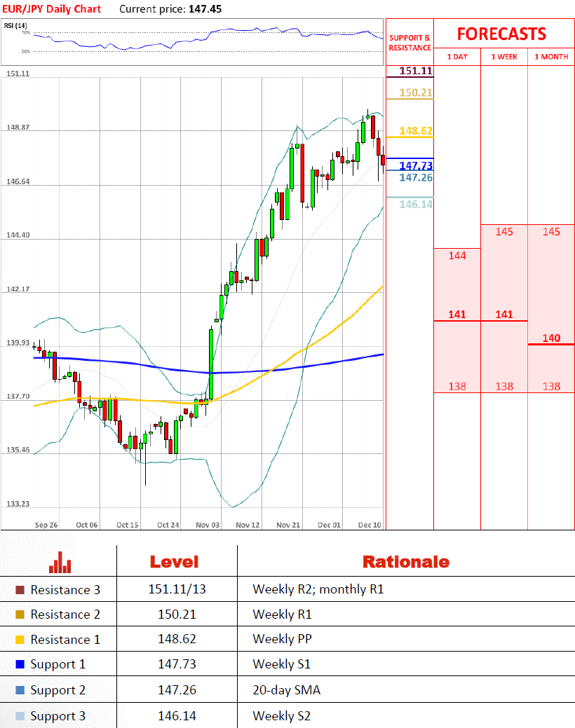The image size is (575, 728).
Task: Click the 140 median in 1 MONTH forecast
Action: click(551, 338)
